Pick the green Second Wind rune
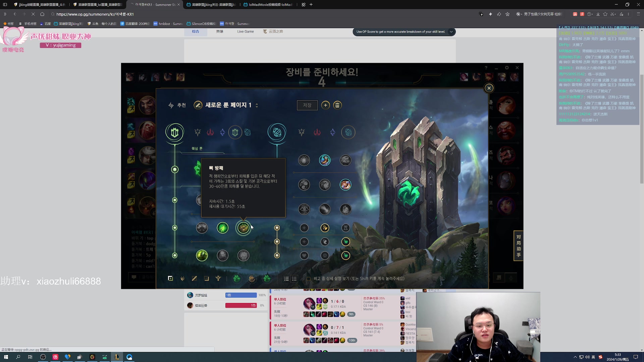This screenshot has width=644, height=362. point(223,228)
